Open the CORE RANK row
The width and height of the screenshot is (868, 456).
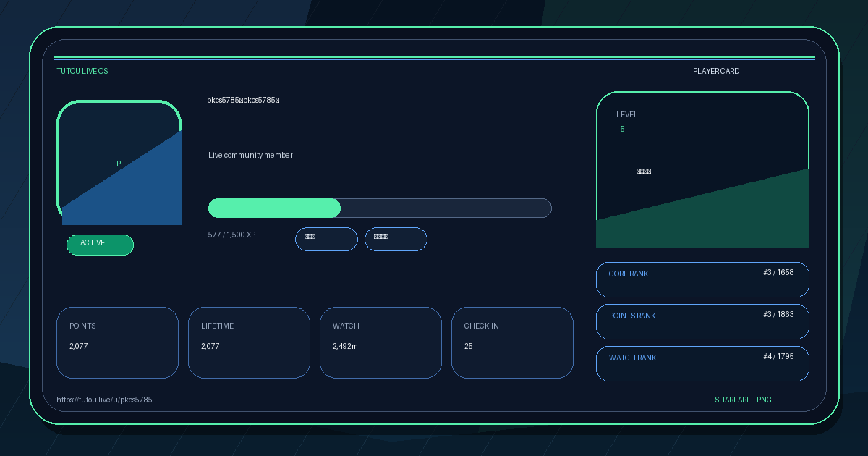[x=702, y=279]
